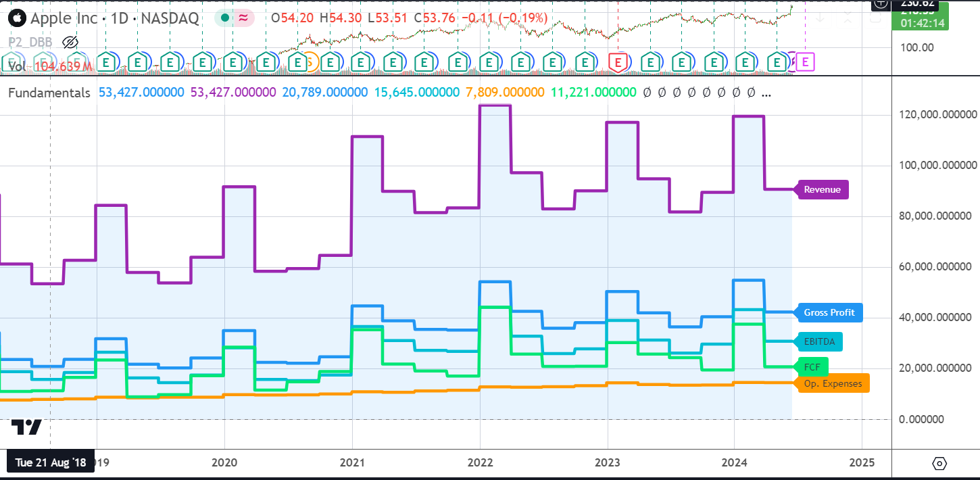The width and height of the screenshot is (980, 480).
Task: Click 2023 on the time axis
Action: pyautogui.click(x=607, y=463)
